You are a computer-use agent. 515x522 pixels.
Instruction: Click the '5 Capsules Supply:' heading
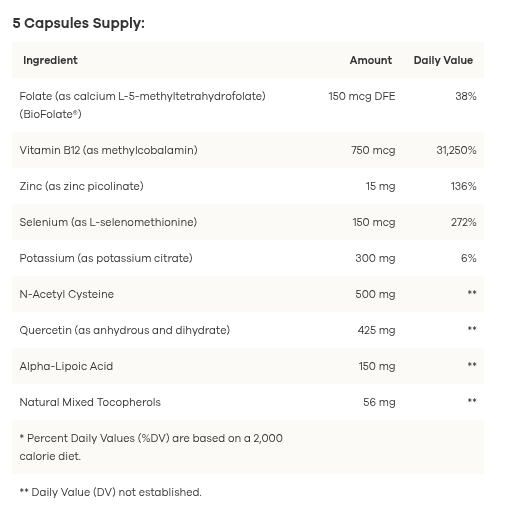(x=79, y=24)
